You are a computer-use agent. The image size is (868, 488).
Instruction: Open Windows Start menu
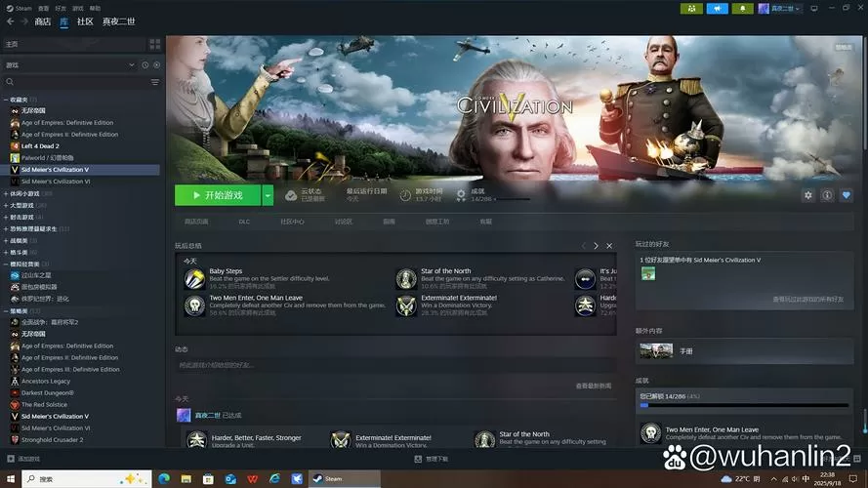[x=10, y=478]
